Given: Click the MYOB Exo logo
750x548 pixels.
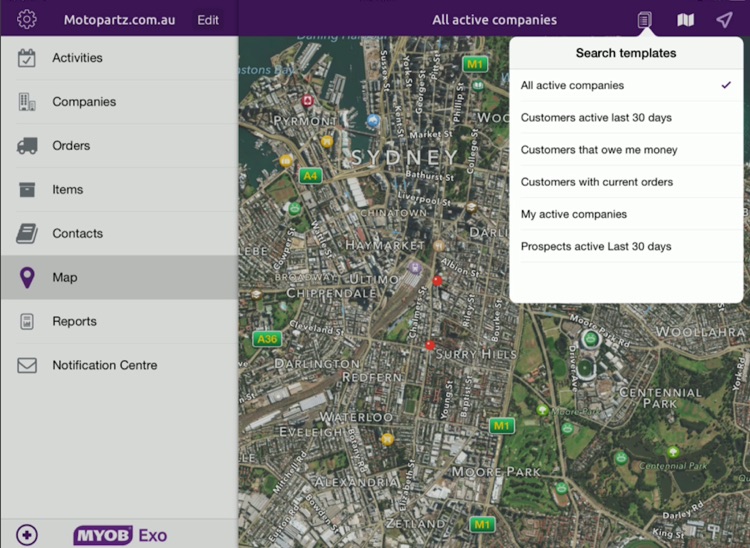Looking at the screenshot, I should pyautogui.click(x=120, y=535).
